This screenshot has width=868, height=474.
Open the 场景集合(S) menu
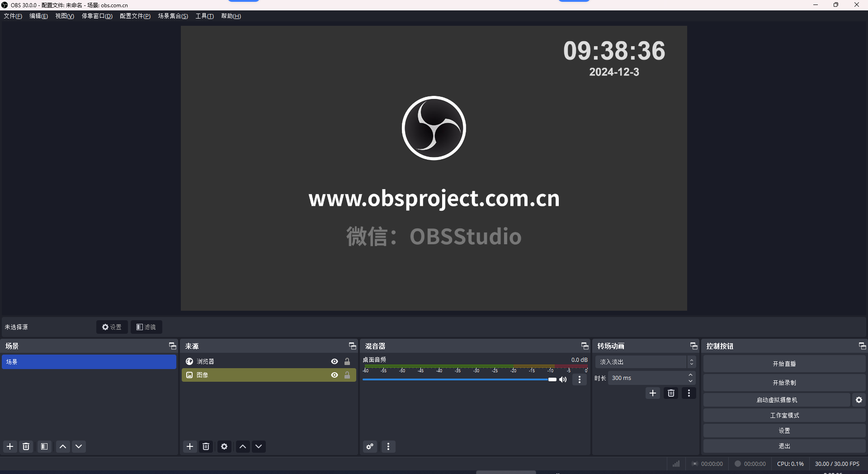(x=173, y=16)
